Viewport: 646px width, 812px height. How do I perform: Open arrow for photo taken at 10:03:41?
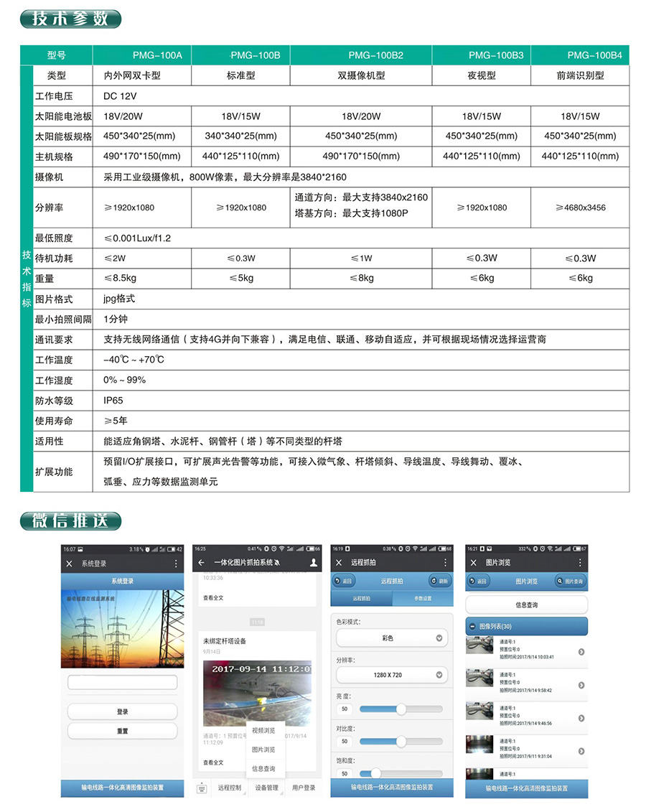tap(581, 652)
